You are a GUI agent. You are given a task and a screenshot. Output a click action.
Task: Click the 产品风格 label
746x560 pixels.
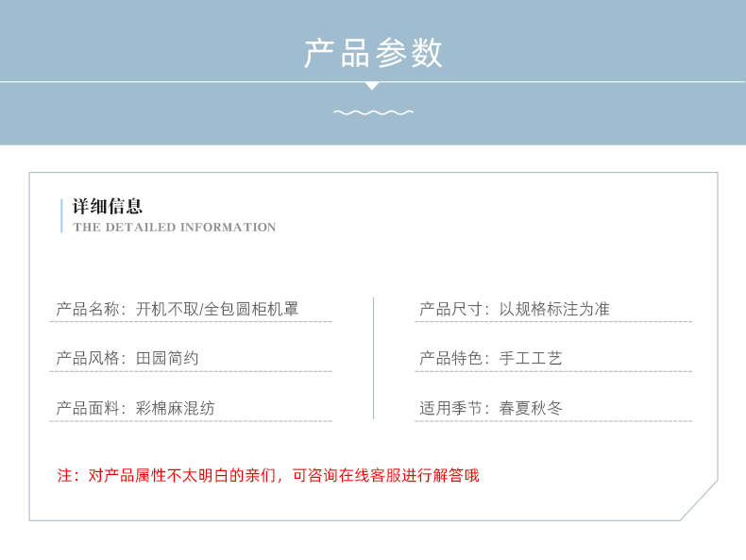(90, 359)
